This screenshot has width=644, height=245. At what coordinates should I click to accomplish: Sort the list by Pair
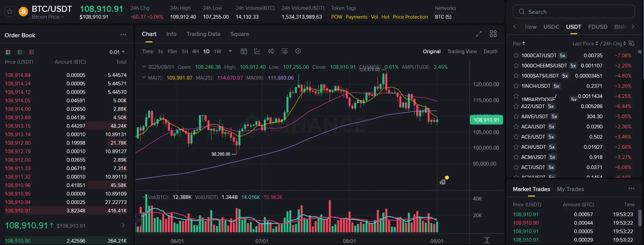519,43
